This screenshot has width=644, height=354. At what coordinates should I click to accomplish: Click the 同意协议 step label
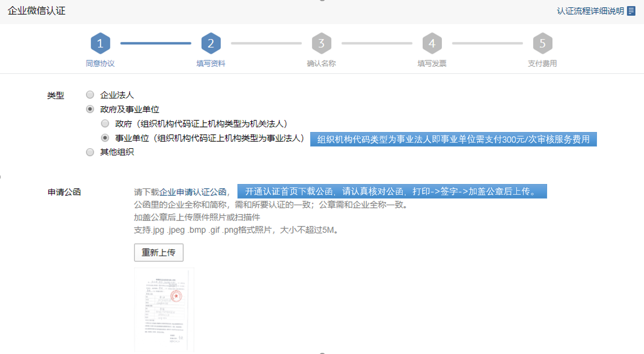point(100,64)
